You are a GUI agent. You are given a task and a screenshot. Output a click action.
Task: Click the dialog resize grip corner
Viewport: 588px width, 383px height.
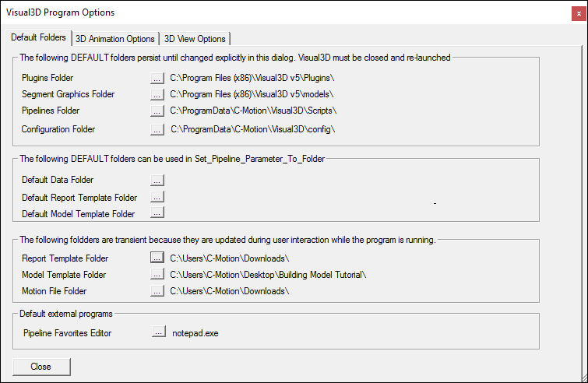(584, 378)
